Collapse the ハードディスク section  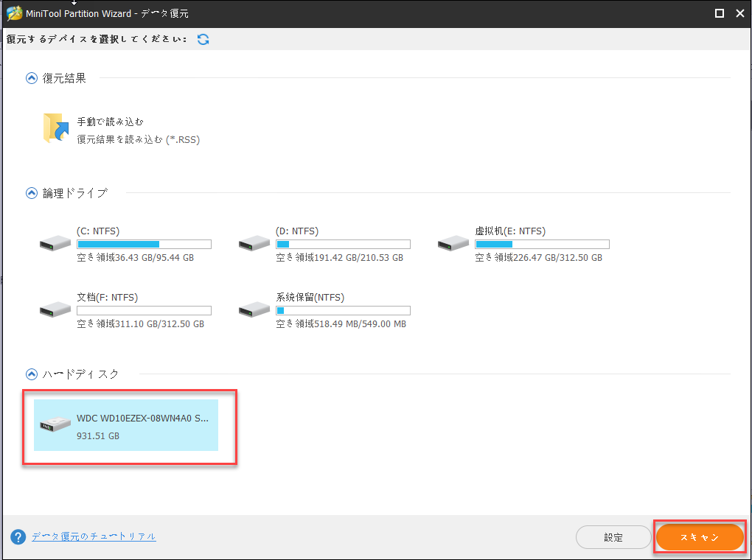point(31,374)
